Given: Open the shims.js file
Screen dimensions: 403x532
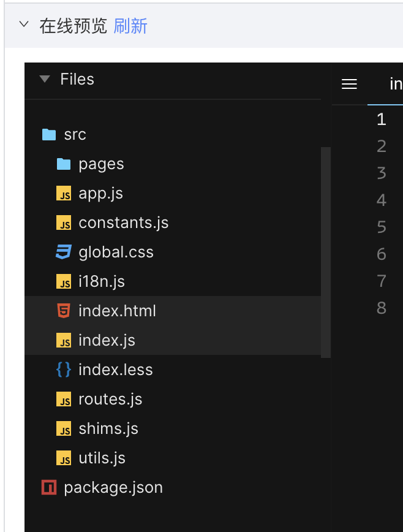Looking at the screenshot, I should pos(108,428).
